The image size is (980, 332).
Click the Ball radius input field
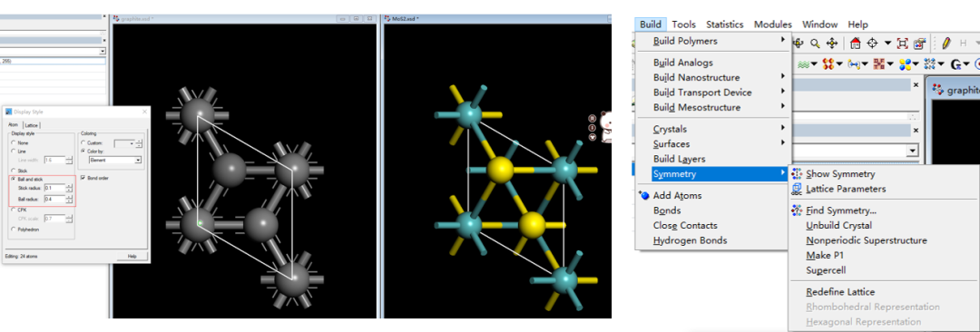(54, 199)
